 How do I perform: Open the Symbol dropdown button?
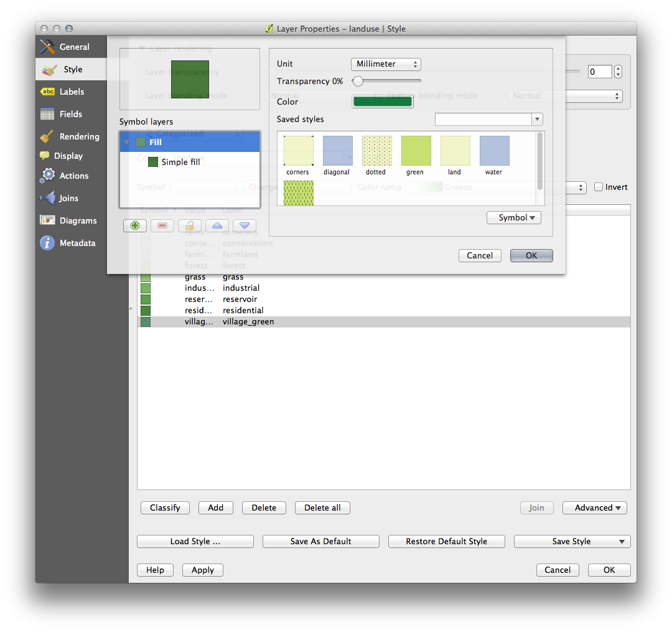click(x=514, y=217)
